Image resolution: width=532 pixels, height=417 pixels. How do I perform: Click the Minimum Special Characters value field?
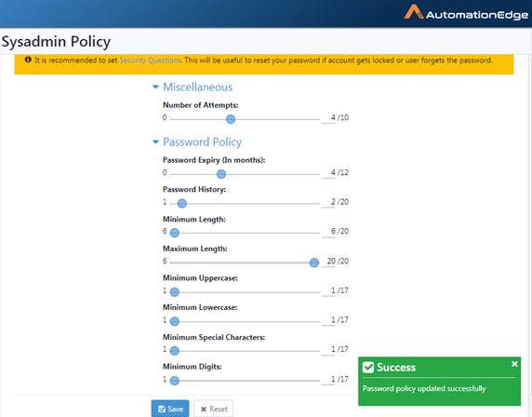(328, 349)
